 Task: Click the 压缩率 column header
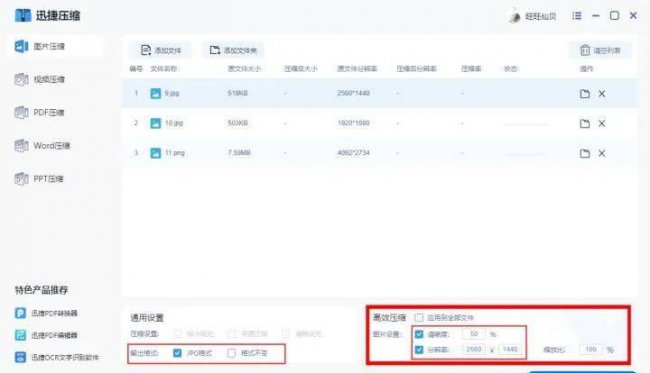point(471,68)
